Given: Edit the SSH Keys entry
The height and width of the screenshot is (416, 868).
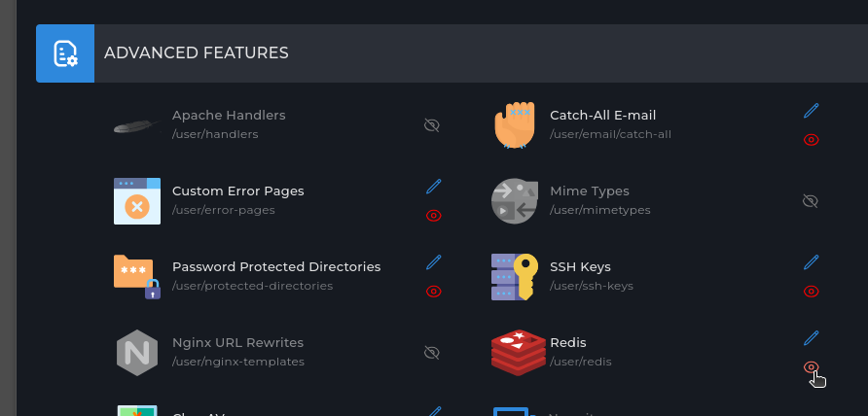Looking at the screenshot, I should coord(811,261).
